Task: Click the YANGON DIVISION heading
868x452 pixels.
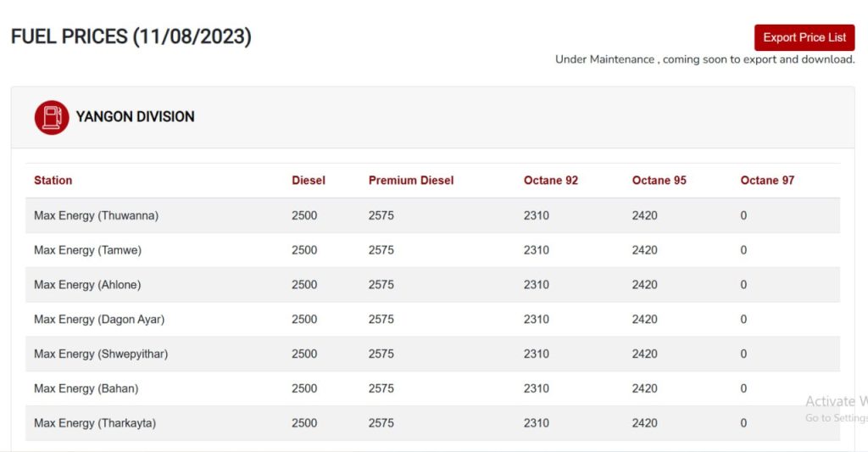Action: [136, 117]
